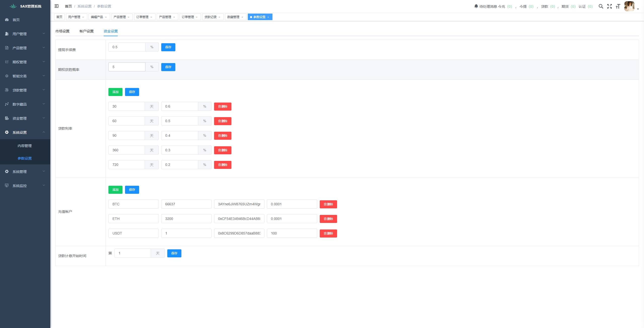This screenshot has width=644, height=328.
Task: Switch to the 市场设置 tab
Action: point(62,31)
